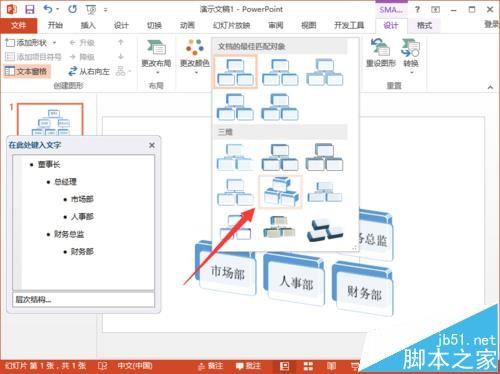The image size is (500, 374).
Task: Select fourth 三维 style, second row left
Action: [x=235, y=192]
